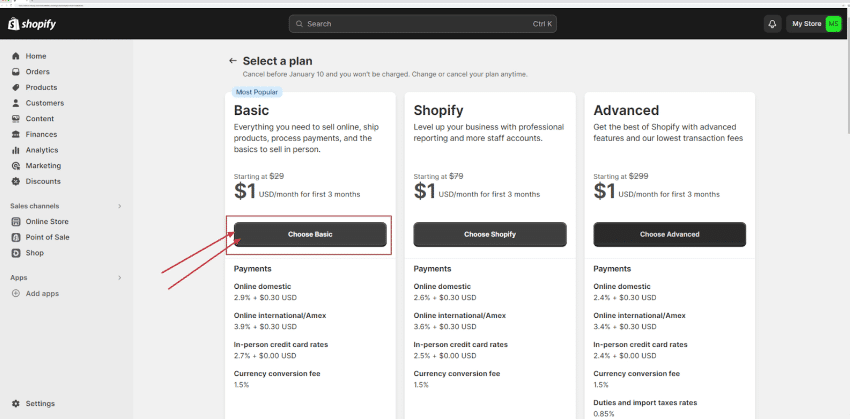Click the Online Store icon
Viewport: 850px width, 419px height.
[16, 222]
